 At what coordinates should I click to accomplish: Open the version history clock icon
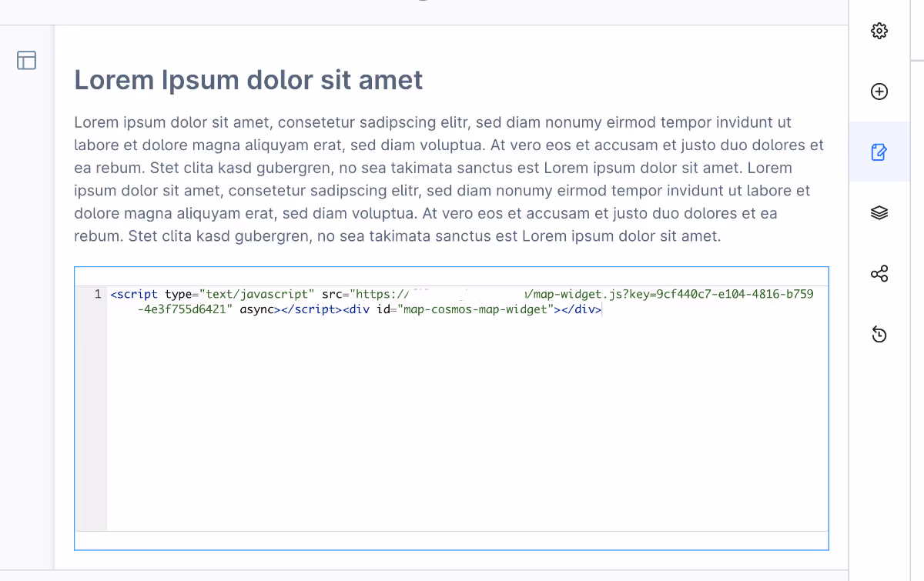tap(879, 334)
